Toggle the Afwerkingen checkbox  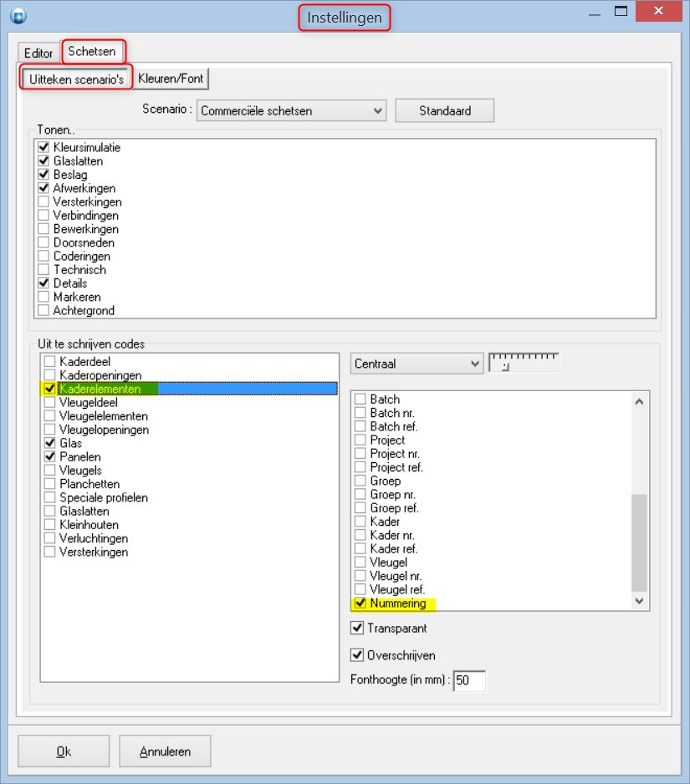tap(44, 188)
